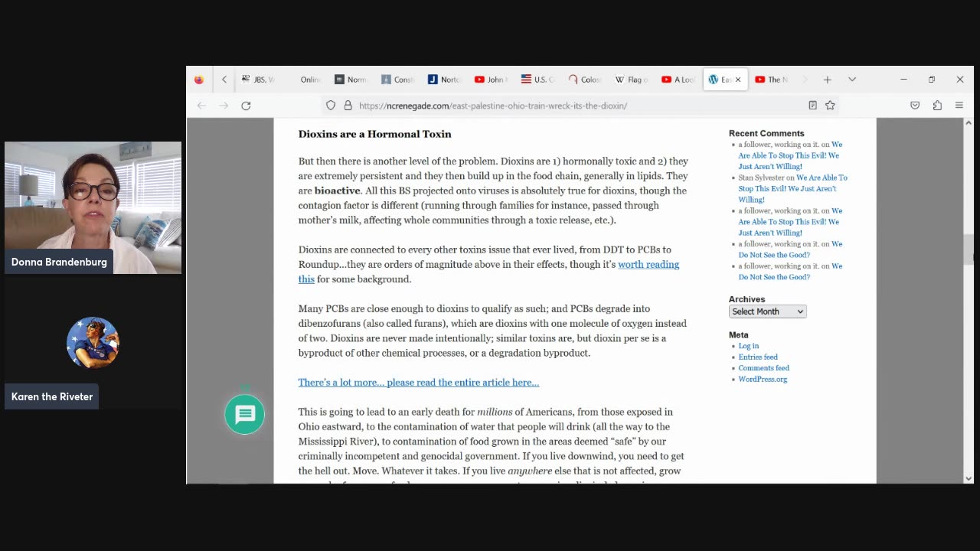Click the 'Recent Comments' sidebar heading

[x=766, y=133]
